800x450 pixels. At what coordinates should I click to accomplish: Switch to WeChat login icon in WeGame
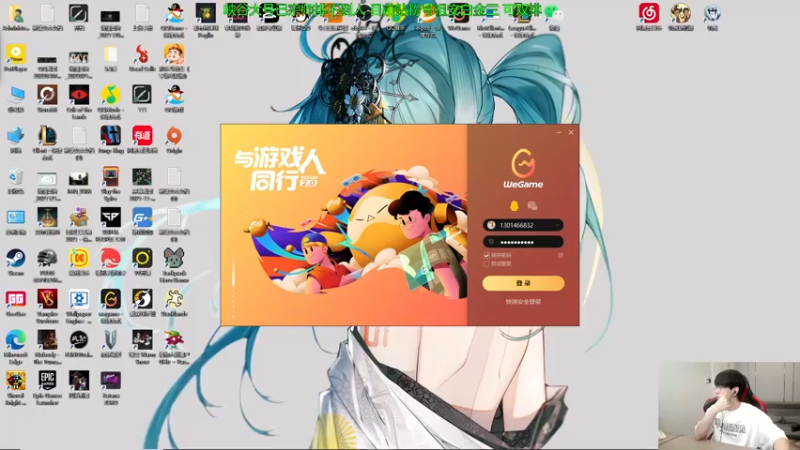coord(532,206)
